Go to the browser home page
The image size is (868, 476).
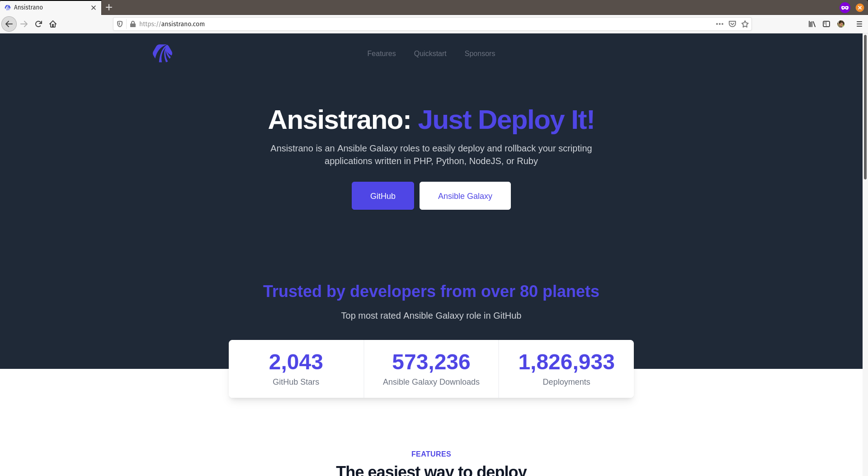point(53,24)
